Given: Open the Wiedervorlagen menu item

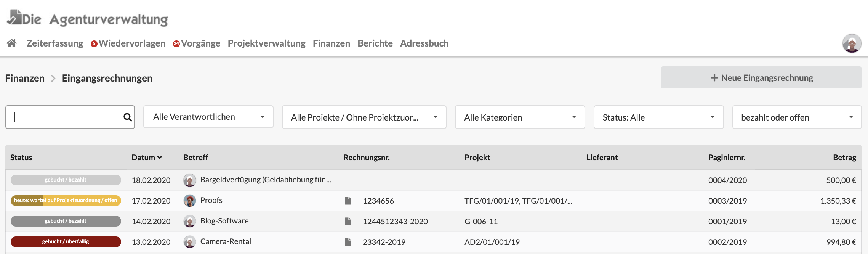Looking at the screenshot, I should 132,43.
